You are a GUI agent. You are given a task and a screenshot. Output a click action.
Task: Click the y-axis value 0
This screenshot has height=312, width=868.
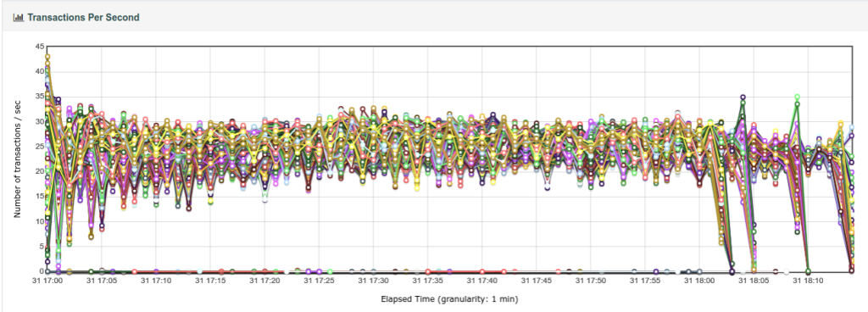click(x=41, y=271)
